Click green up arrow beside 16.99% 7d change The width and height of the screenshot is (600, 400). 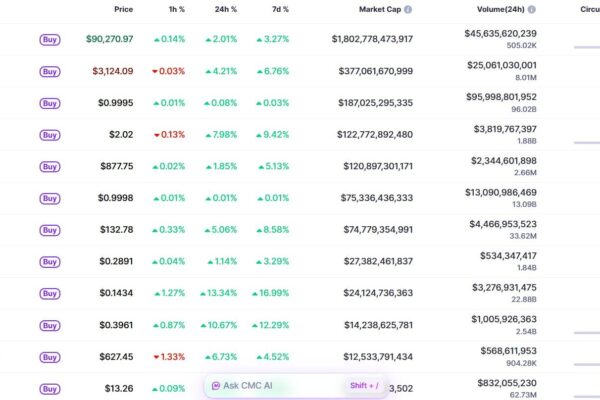260,293
